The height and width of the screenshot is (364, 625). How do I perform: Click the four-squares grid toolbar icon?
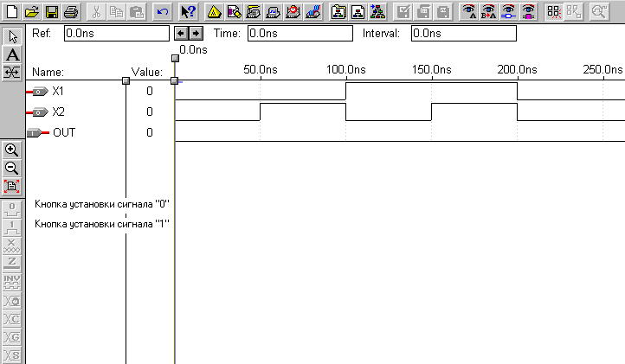[554, 12]
